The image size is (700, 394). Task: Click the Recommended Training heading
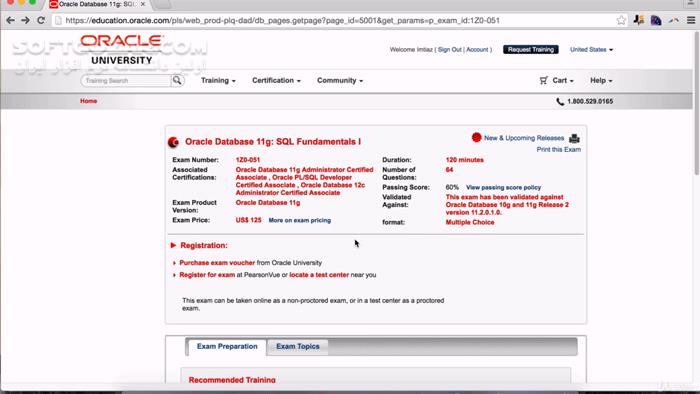click(232, 380)
